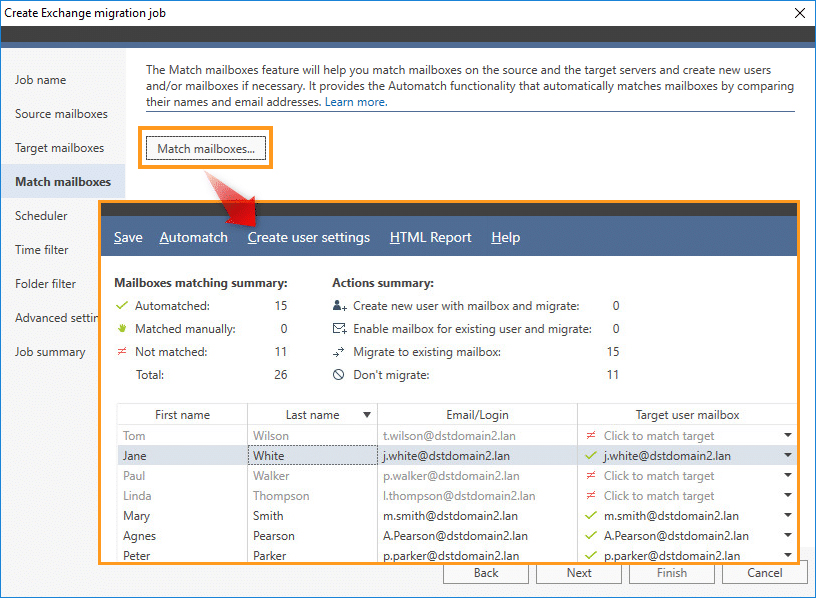
Task: Open target dropdown for Jane White row
Action: [788, 455]
